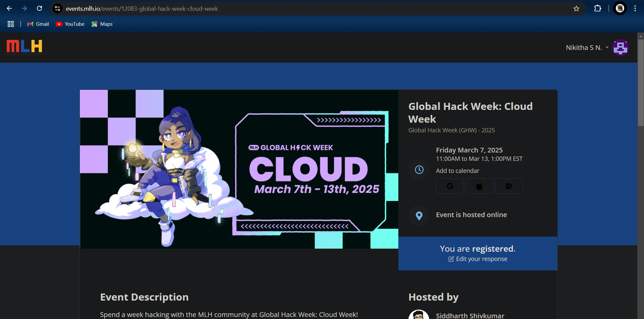
Task: Click the clock icon beside event date
Action: pos(419,170)
